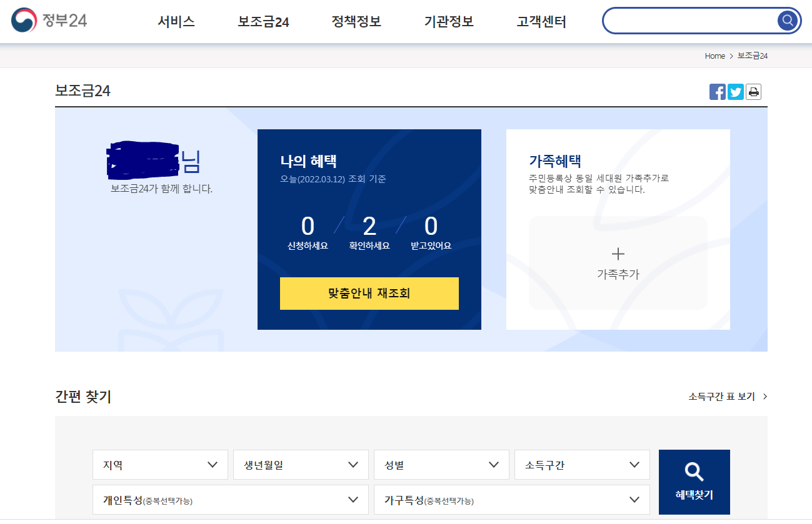Click the 간편 찾기 heading
Screen dimensions: 812x524
83,397
